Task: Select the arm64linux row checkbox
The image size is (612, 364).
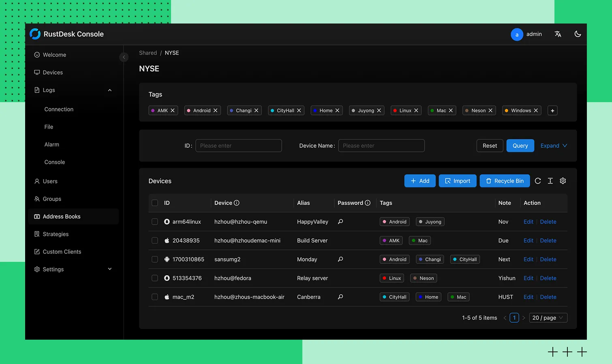Action: pyautogui.click(x=155, y=222)
